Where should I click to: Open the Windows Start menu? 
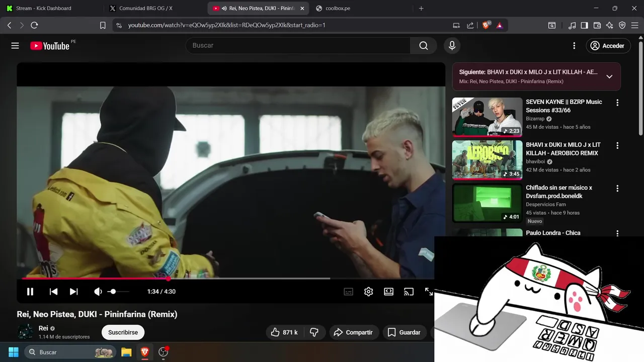tap(14, 352)
